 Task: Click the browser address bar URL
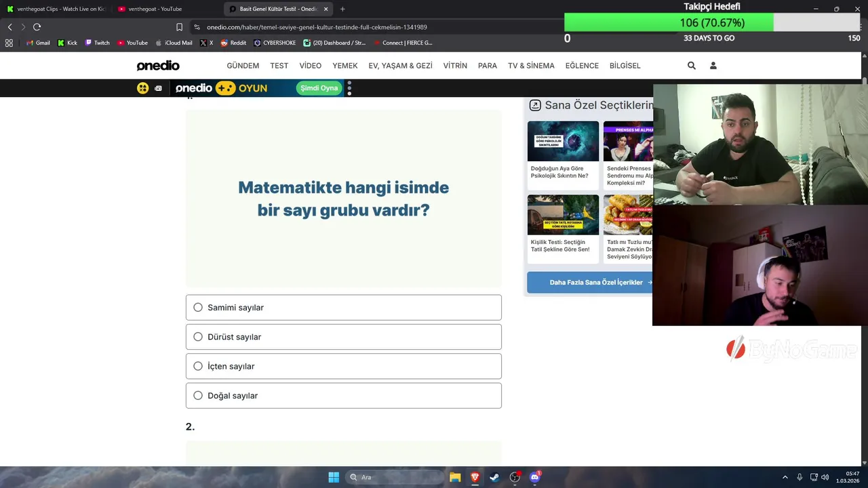[x=317, y=27]
